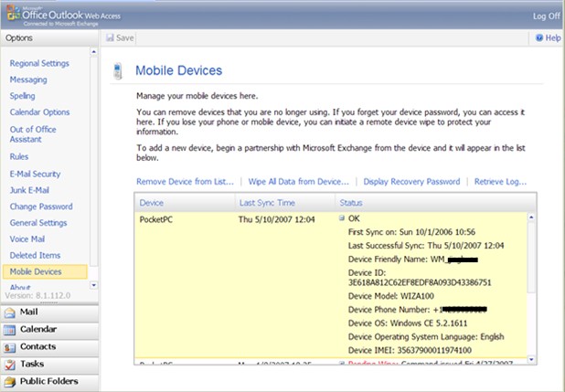Click the Save disk icon
This screenshot has width=565, height=392.
pos(110,37)
